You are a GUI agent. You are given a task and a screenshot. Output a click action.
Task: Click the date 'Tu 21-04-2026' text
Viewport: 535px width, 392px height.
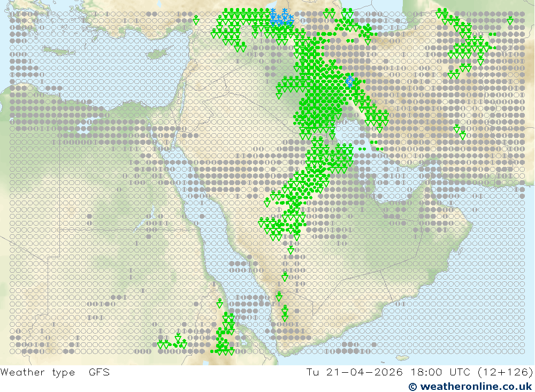click(x=355, y=372)
